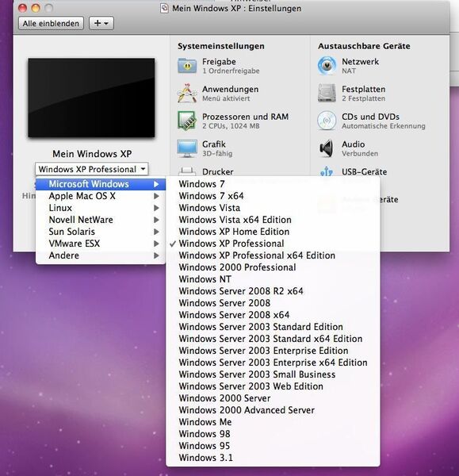459x476 pixels.
Task: Select Windows Me
Action: pyautogui.click(x=273, y=422)
